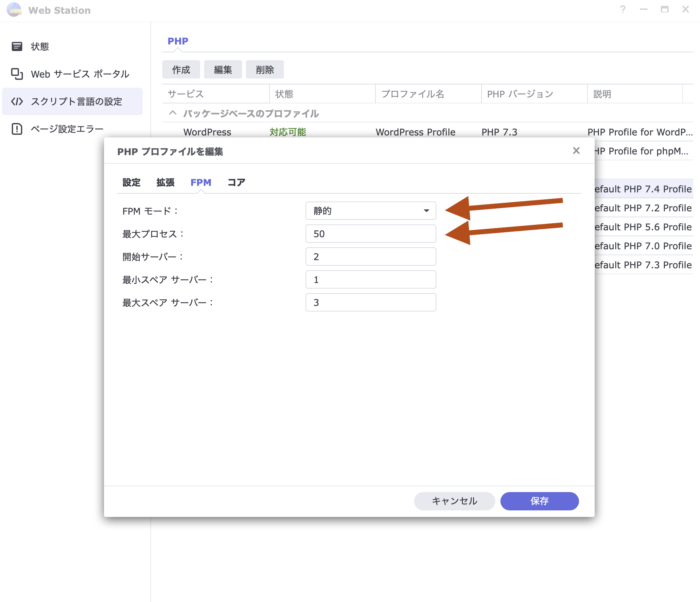Click the Web サービス ポータル sidebar icon
This screenshot has width=700, height=602.
[17, 74]
